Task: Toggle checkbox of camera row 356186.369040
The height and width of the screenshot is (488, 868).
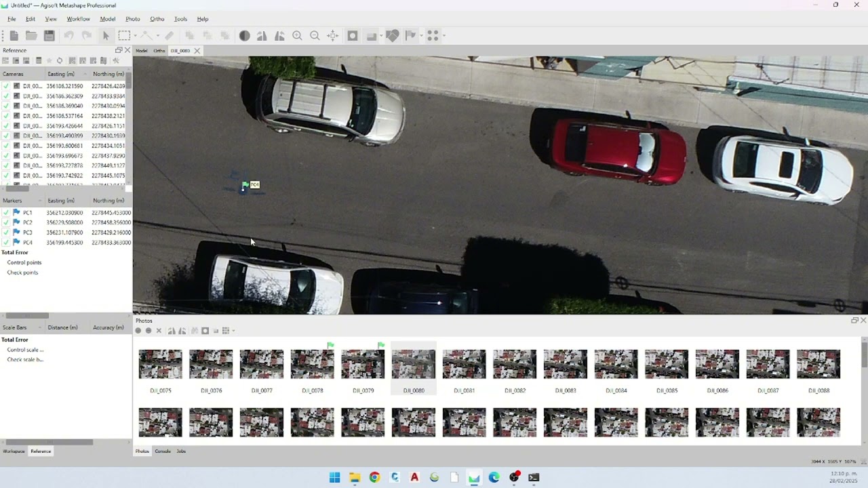Action: 6,106
